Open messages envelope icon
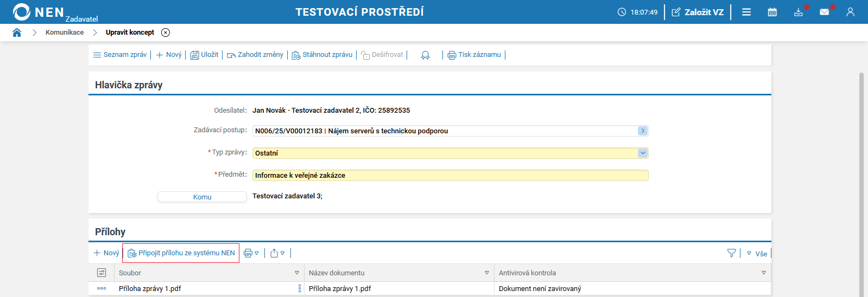This screenshot has height=297, width=868. [825, 12]
